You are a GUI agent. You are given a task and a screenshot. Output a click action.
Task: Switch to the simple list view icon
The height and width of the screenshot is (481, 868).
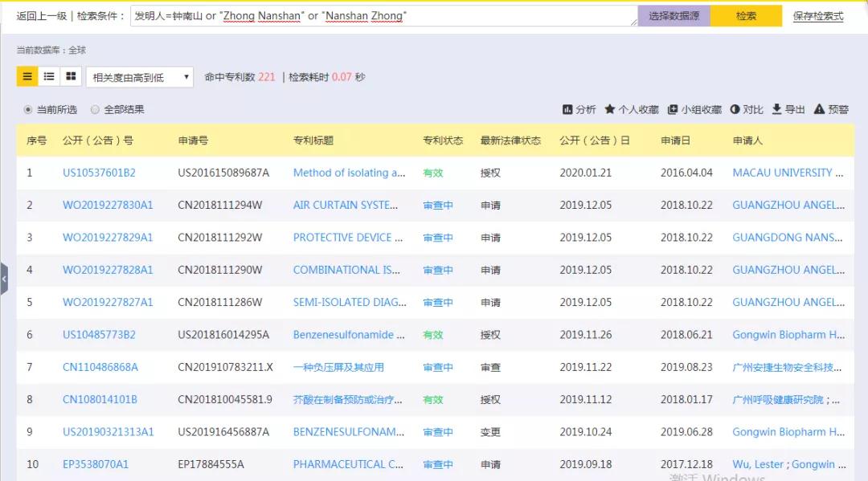coord(48,76)
